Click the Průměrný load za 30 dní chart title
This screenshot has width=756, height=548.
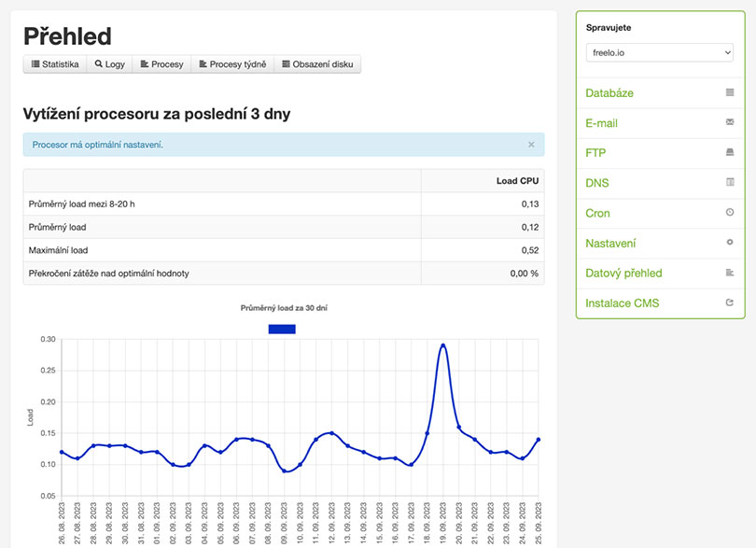[284, 308]
